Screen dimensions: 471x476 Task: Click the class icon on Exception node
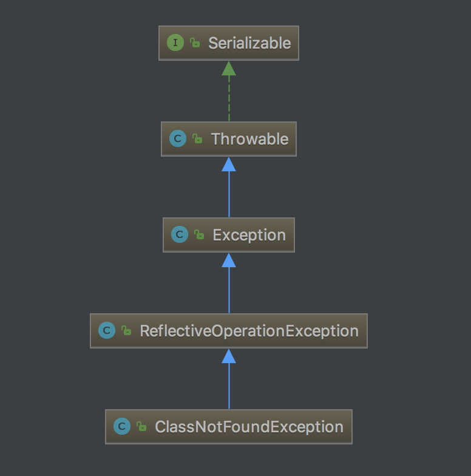point(179,235)
